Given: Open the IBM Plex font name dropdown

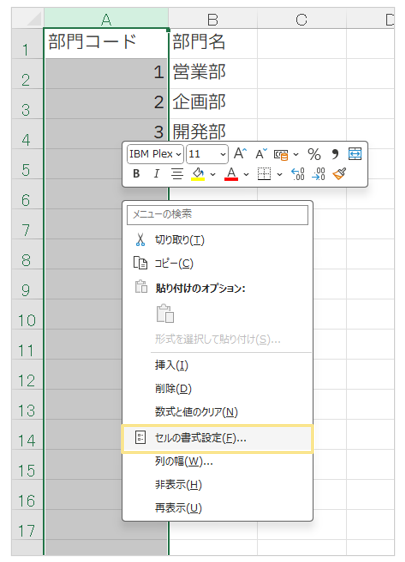Looking at the screenshot, I should pyautogui.click(x=155, y=154).
